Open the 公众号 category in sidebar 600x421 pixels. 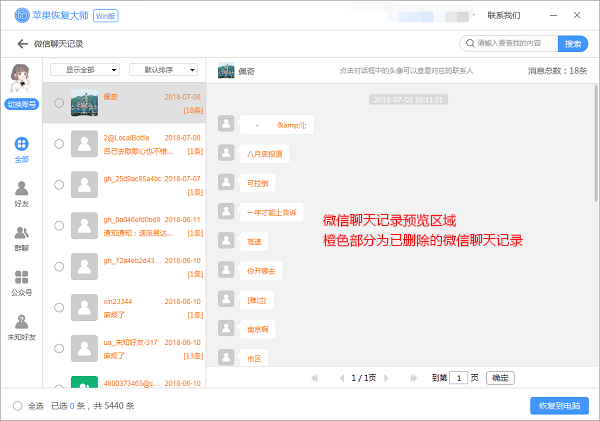click(21, 283)
